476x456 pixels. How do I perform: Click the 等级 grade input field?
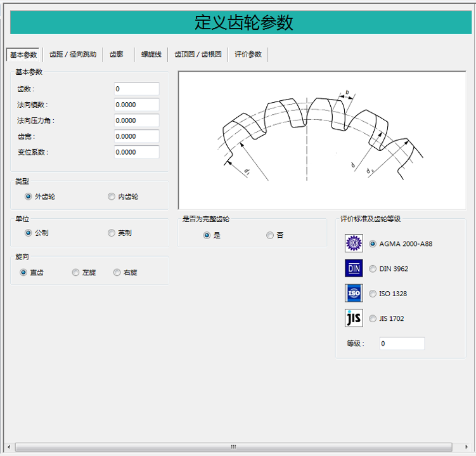pos(402,343)
